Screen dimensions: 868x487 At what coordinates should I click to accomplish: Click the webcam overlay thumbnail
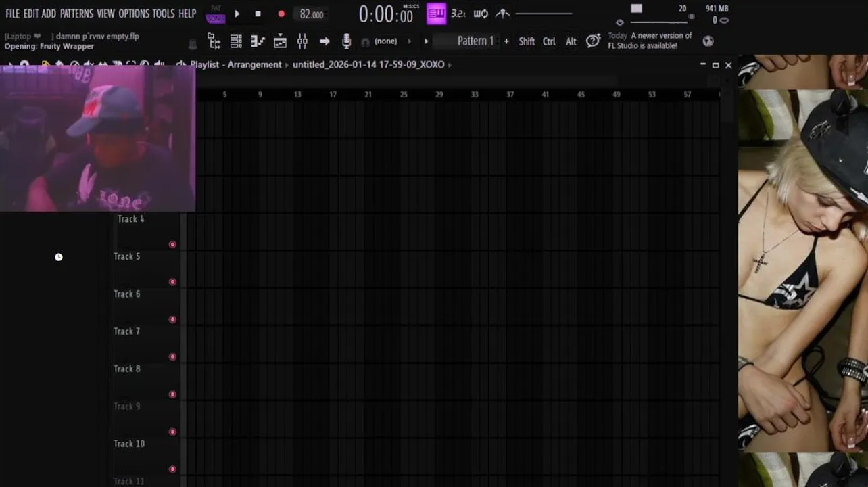pos(97,139)
